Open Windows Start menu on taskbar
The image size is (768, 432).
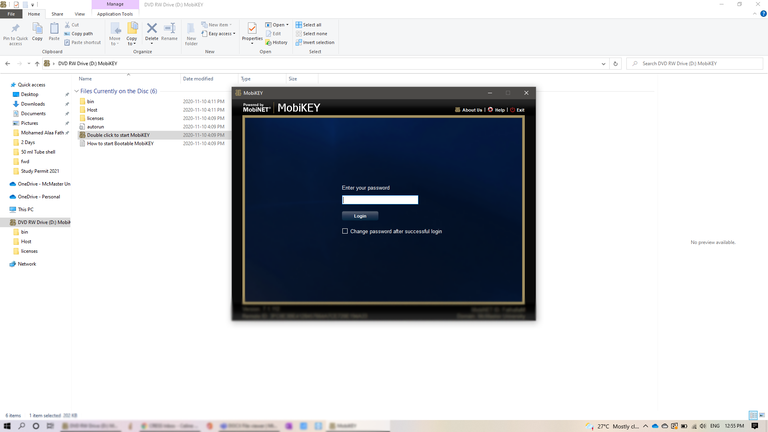point(7,425)
